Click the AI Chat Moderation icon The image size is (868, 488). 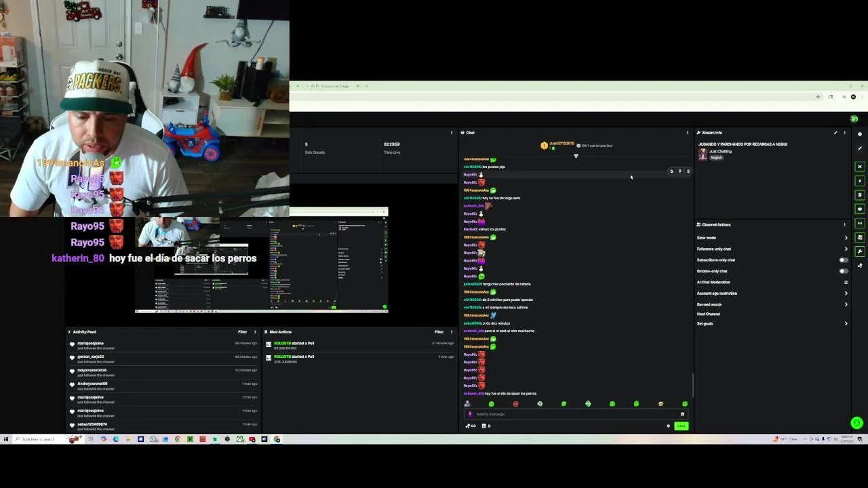click(x=846, y=282)
